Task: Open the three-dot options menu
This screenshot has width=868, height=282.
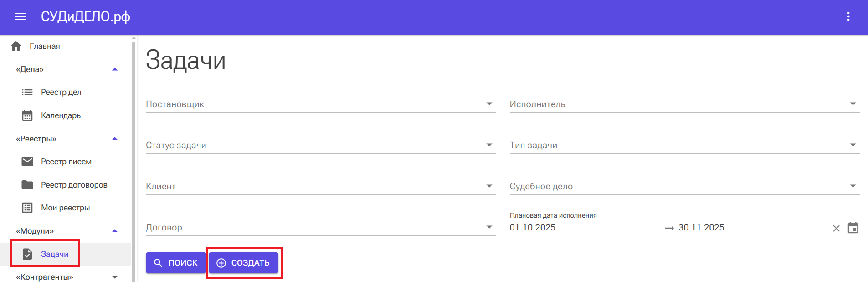Action: 848,16
